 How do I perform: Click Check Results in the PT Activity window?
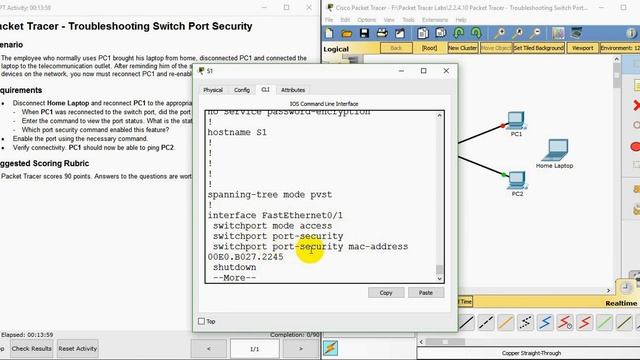(31, 349)
